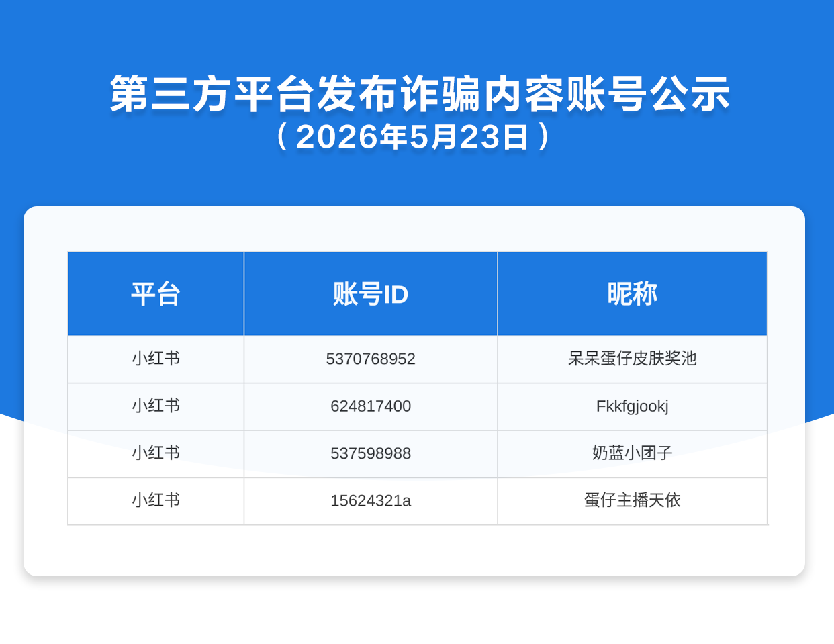The height and width of the screenshot is (644, 834).
Task: Select account ID 5370768952
Action: pos(371,359)
